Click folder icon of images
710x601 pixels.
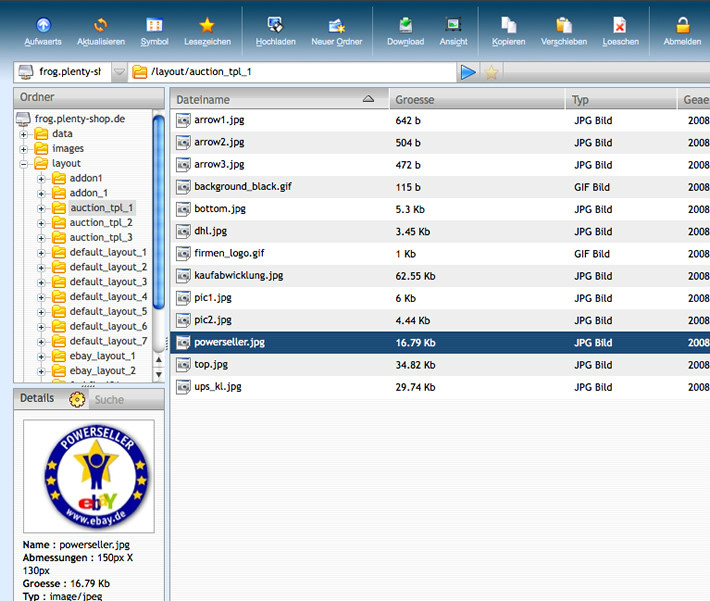(x=41, y=148)
